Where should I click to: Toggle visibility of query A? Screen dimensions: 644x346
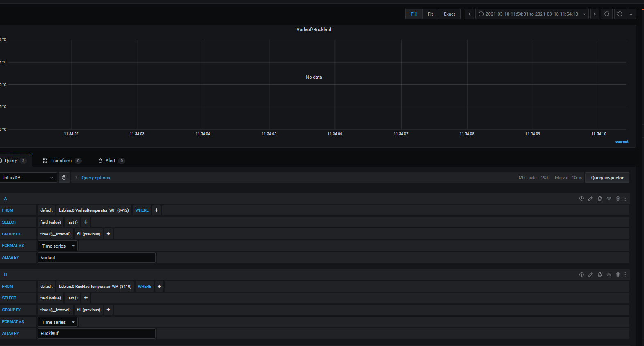pyautogui.click(x=609, y=199)
